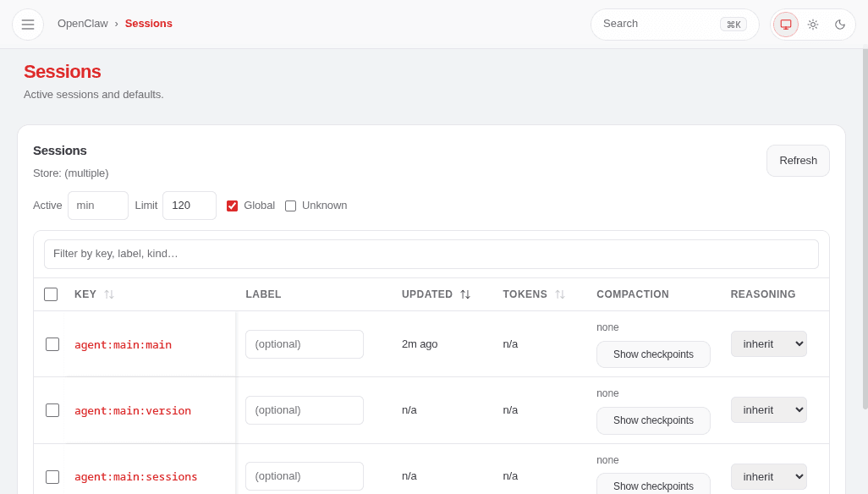868x494 pixels.
Task: Open reasoning dropdown for agent:main:main
Action: coord(768,343)
